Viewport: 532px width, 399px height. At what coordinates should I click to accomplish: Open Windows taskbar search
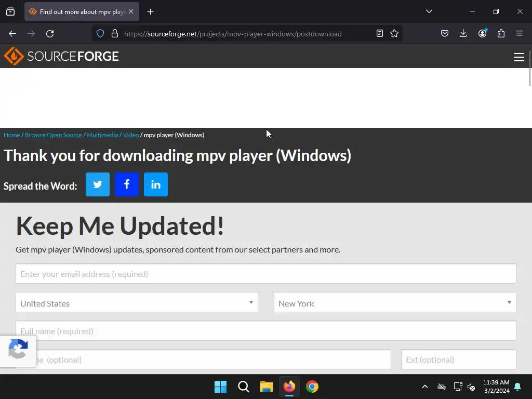click(243, 387)
